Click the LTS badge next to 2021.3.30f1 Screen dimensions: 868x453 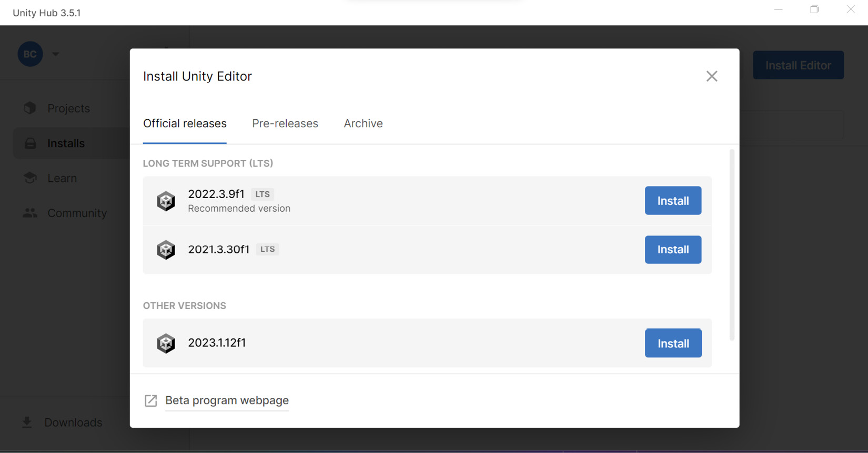click(x=267, y=249)
